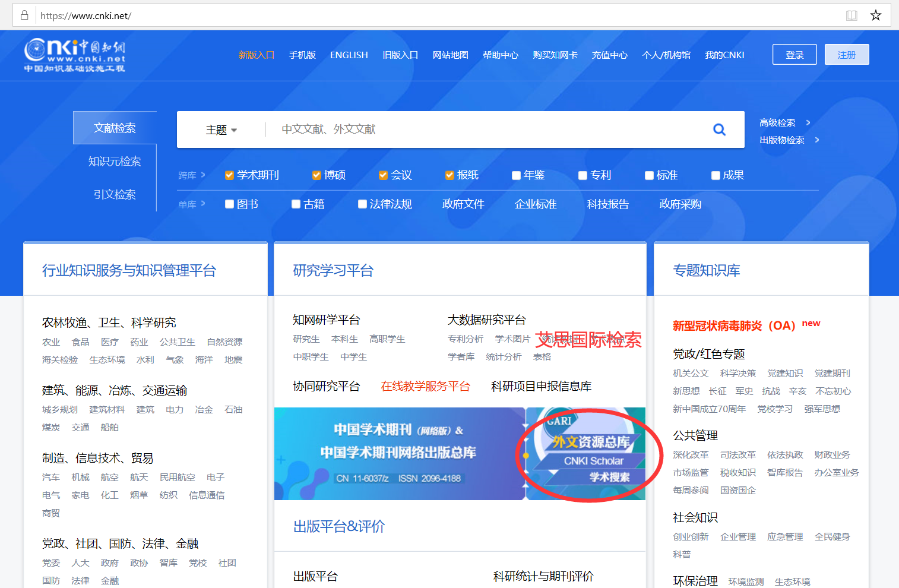Open 政府采购 database link

[x=680, y=204]
